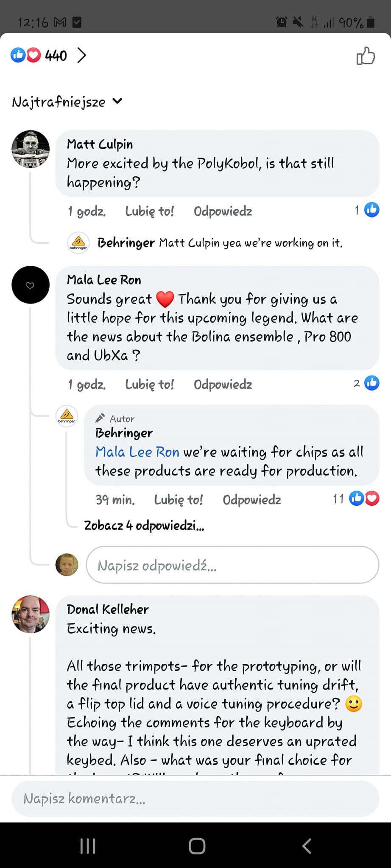View the 2 likes on Mala Lee Ron's comment
391x868 pixels.
pyautogui.click(x=367, y=383)
